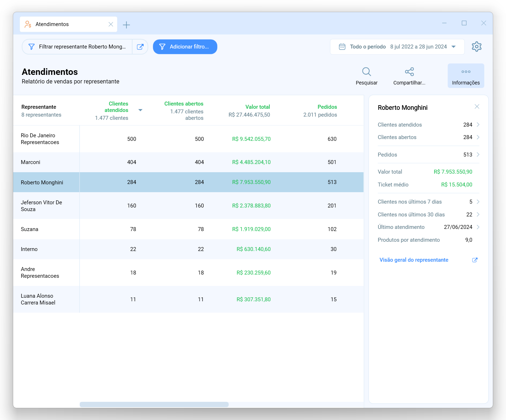Click pedidos count 630

pos(332,139)
